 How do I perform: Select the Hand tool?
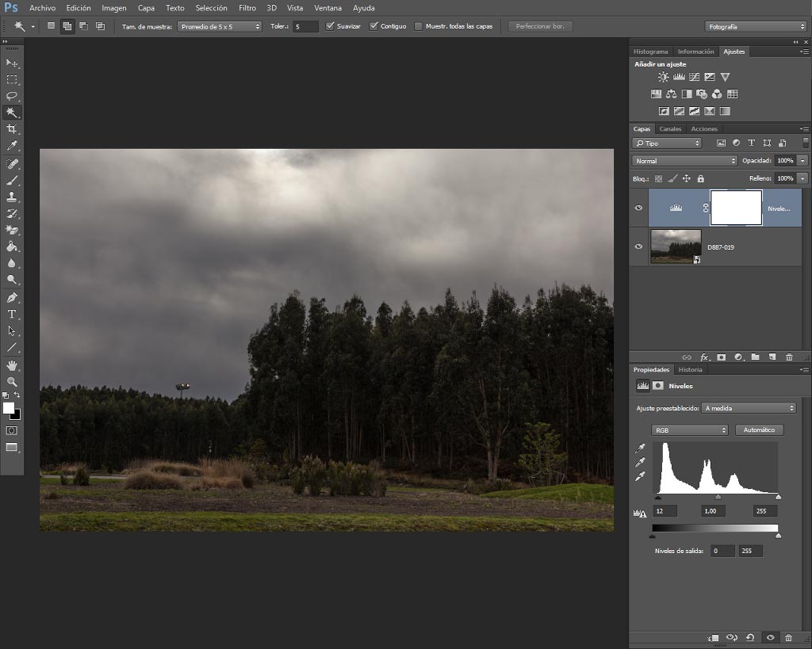pos(12,365)
